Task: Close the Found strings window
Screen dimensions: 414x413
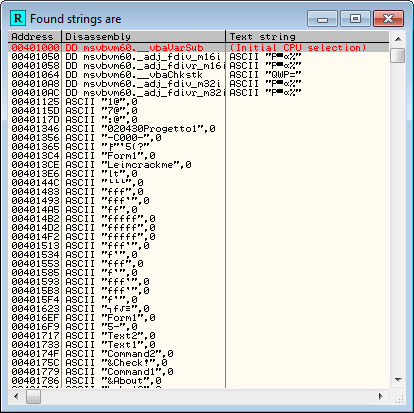Action: [x=389, y=19]
